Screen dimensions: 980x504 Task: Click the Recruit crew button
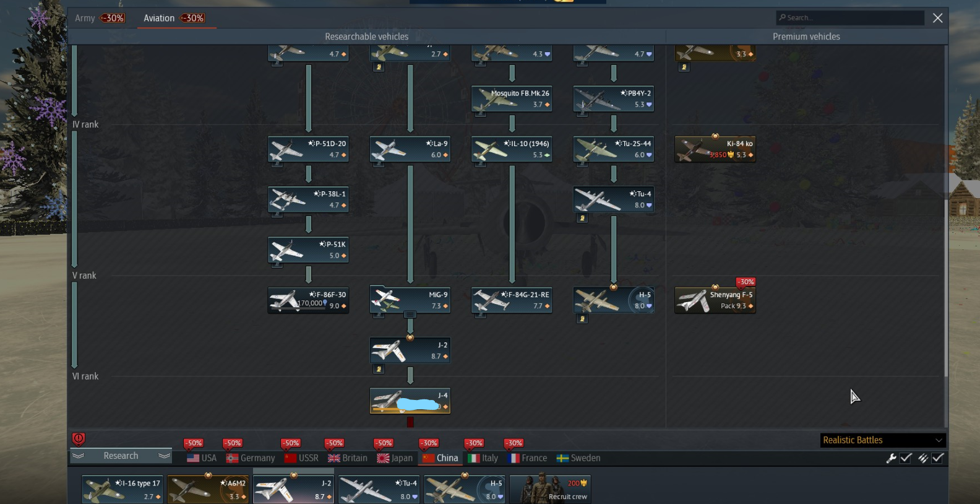550,489
